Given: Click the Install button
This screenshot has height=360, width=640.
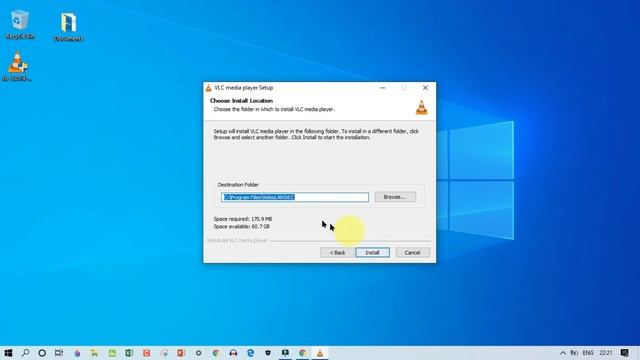Looking at the screenshot, I should point(372,253).
